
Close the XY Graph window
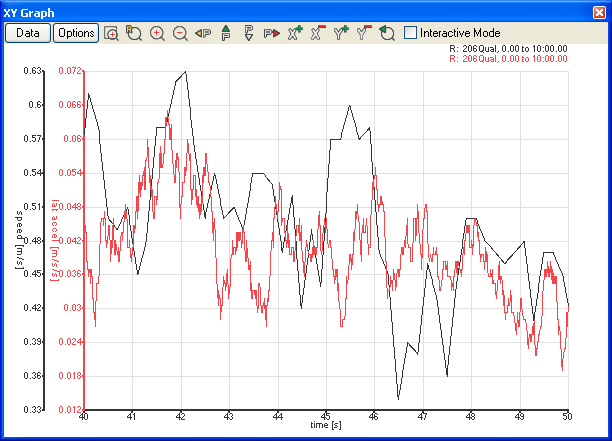coord(599,10)
